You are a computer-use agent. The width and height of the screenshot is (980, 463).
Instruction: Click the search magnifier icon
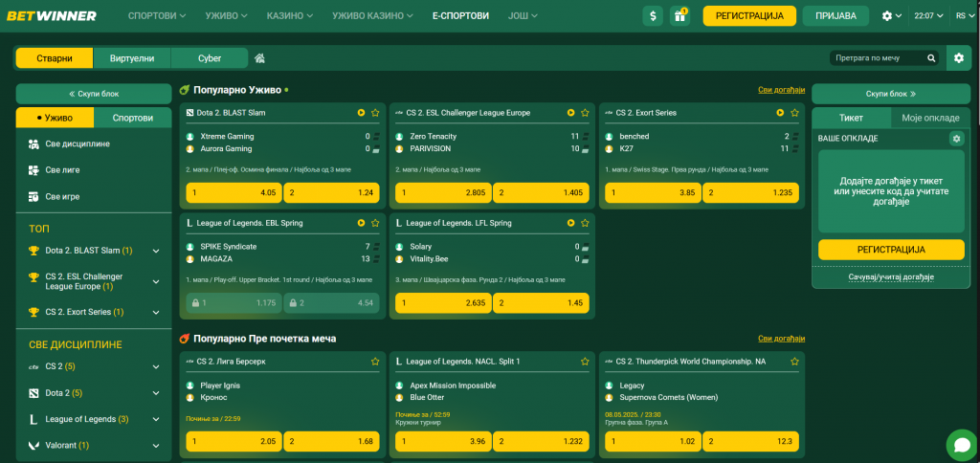coord(931,58)
